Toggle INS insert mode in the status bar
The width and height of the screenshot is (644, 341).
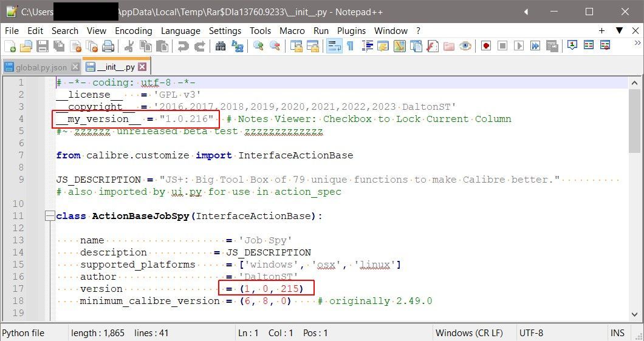click(617, 333)
